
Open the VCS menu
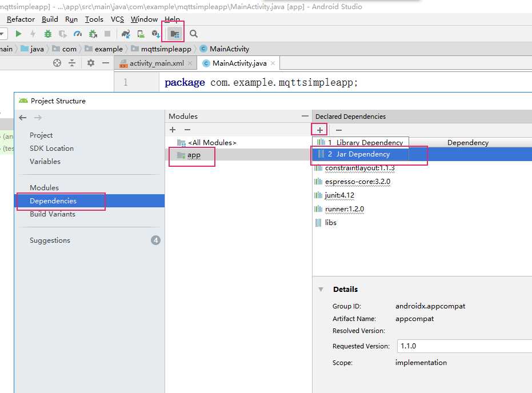click(117, 19)
